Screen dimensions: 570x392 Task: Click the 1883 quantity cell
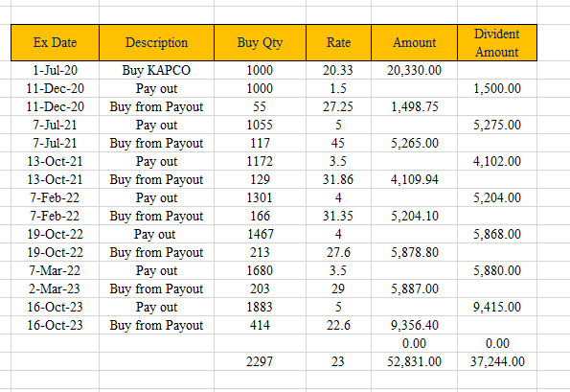[x=260, y=307]
